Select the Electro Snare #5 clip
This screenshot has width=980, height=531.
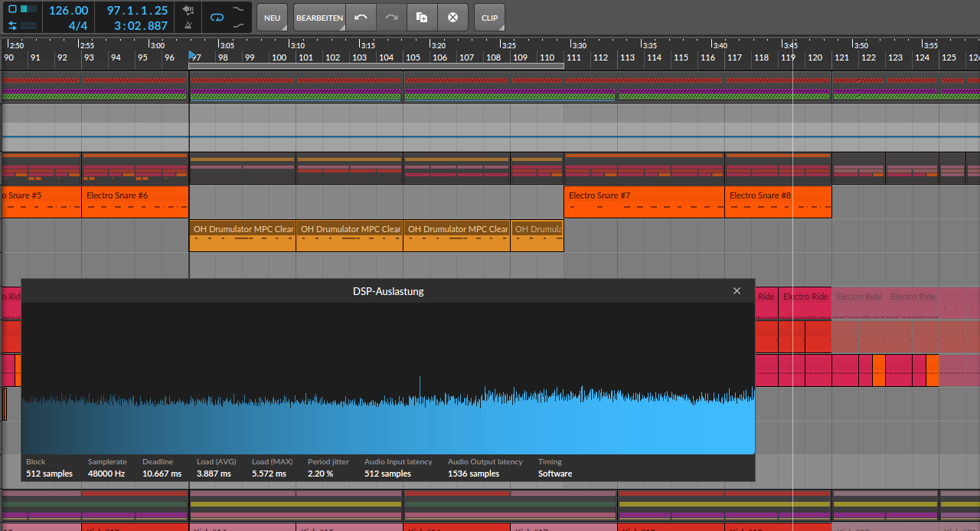41,202
